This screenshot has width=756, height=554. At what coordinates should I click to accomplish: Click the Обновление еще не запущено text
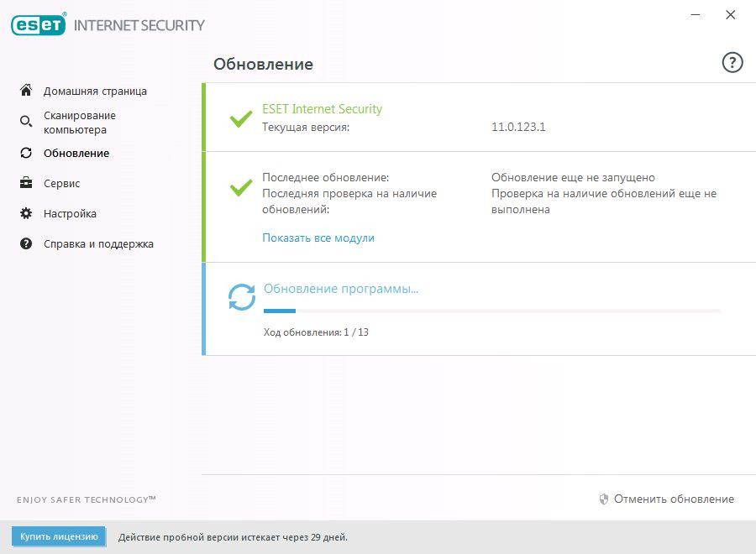click(x=573, y=178)
